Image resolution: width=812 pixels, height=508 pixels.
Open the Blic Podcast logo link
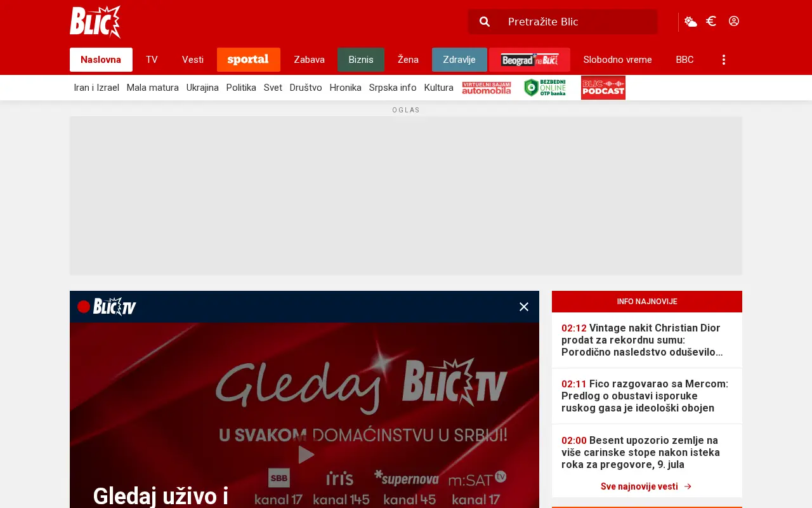[603, 88]
